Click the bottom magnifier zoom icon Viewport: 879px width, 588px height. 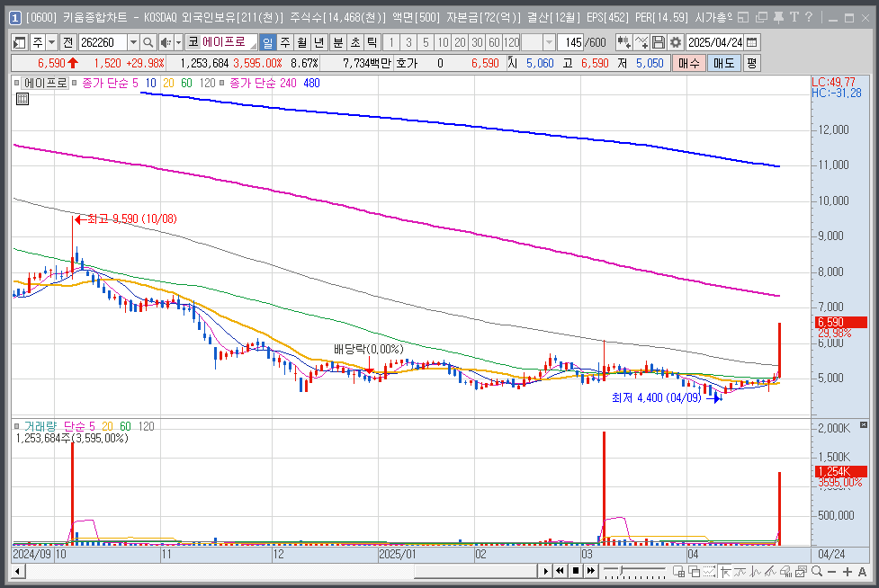(817, 571)
